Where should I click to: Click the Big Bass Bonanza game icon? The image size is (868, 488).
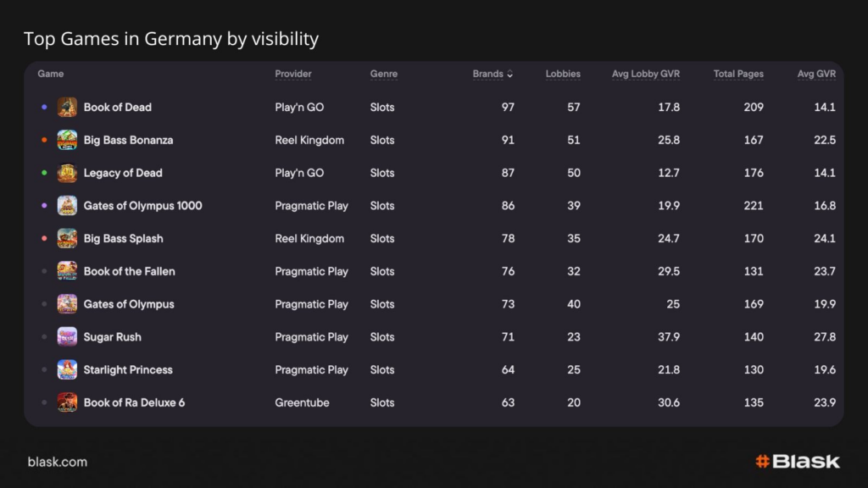[67, 141]
